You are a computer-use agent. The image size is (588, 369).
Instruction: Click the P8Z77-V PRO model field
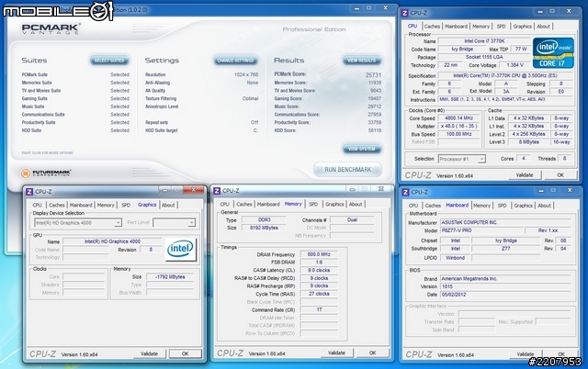[x=481, y=230]
